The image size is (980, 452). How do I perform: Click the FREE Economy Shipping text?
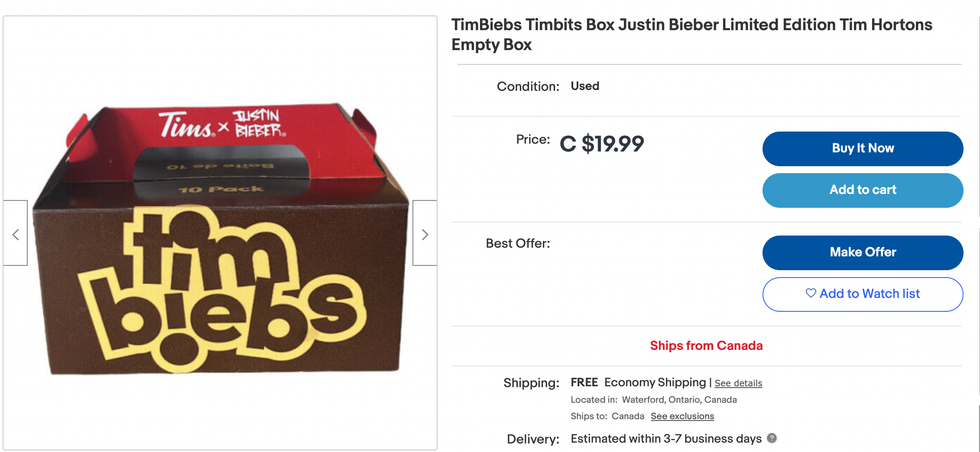[638, 383]
